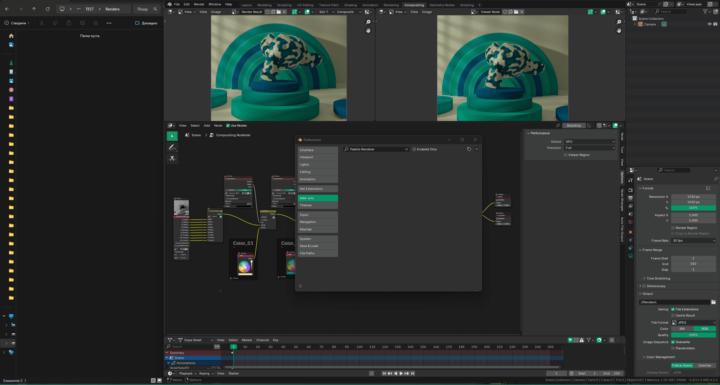The height and width of the screenshot is (385, 720).
Task: Click the Blender logo icon in top menu bar
Action: 169,4
